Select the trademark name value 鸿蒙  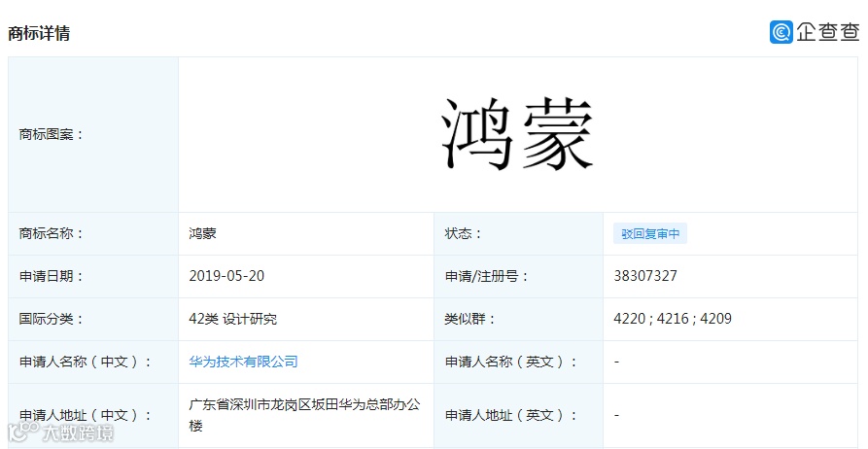click(202, 233)
